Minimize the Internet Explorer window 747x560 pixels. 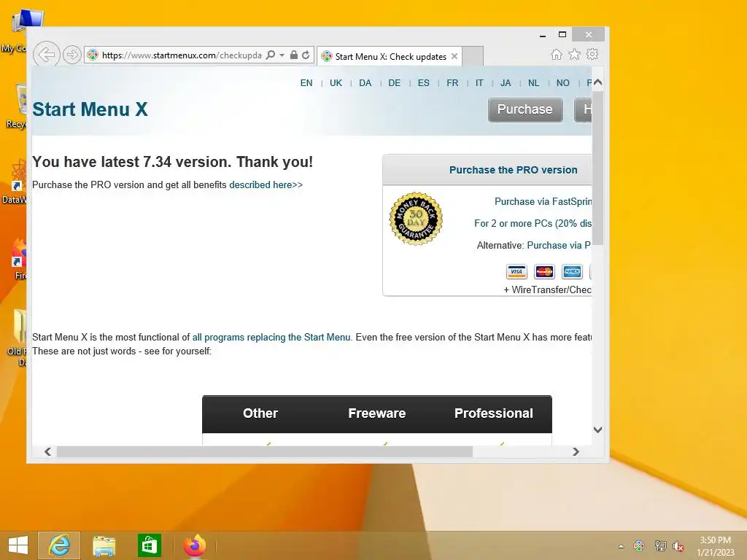pyautogui.click(x=543, y=35)
